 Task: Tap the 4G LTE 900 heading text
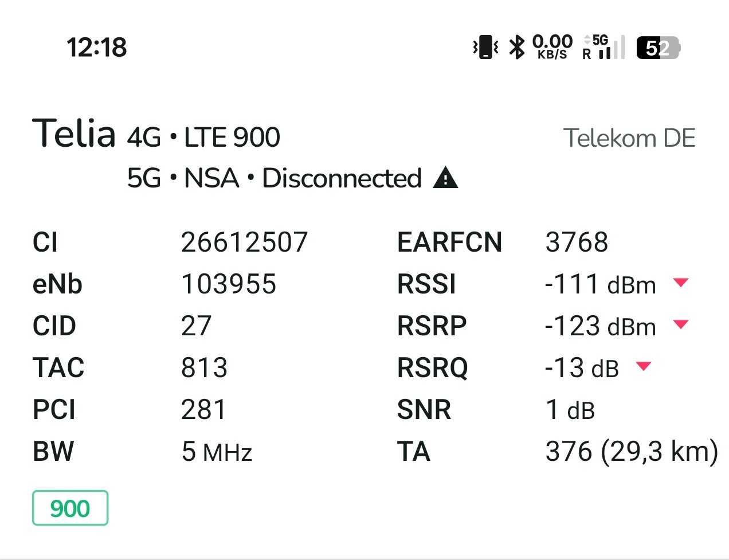203,138
